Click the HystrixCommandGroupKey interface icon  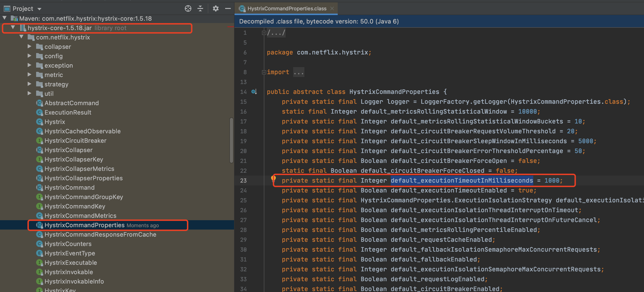(x=39, y=197)
